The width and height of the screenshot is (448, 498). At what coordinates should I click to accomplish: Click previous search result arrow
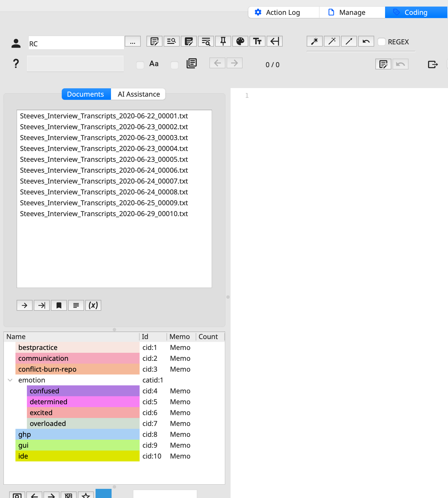(x=217, y=63)
